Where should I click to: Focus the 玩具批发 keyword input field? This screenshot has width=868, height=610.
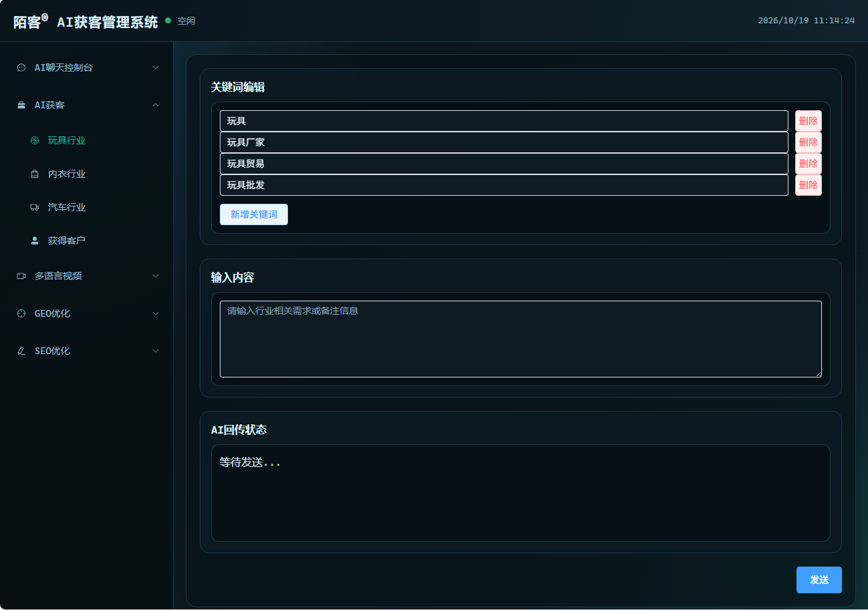[x=504, y=185]
